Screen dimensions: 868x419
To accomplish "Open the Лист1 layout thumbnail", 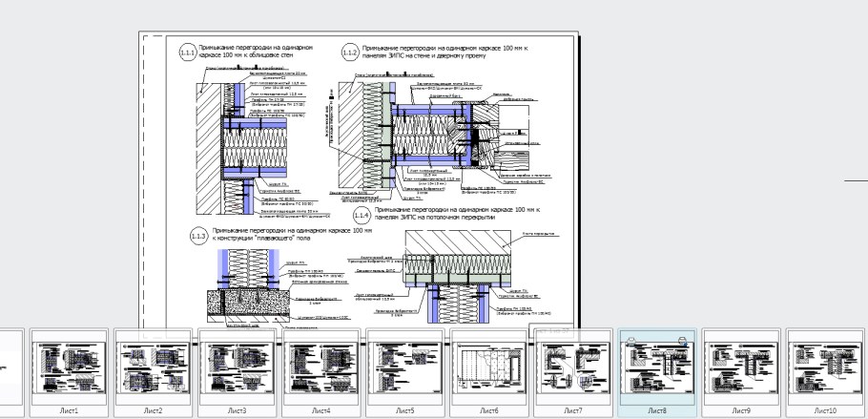I will (x=69, y=369).
